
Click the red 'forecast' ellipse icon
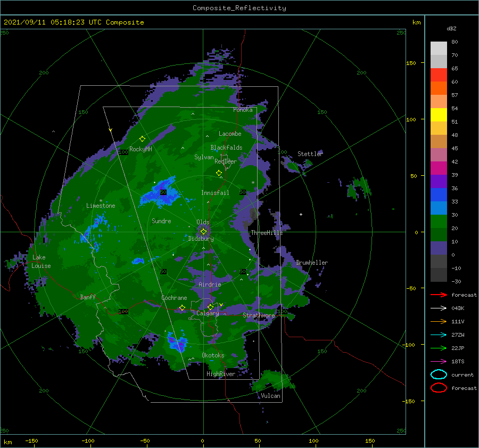pos(439,388)
